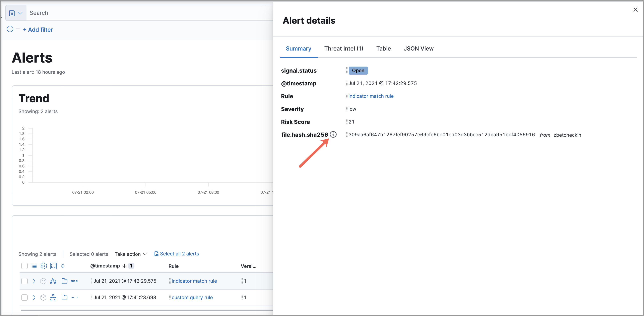Click the filter icon beside Add filter
The width and height of the screenshot is (644, 316).
pos(10,29)
